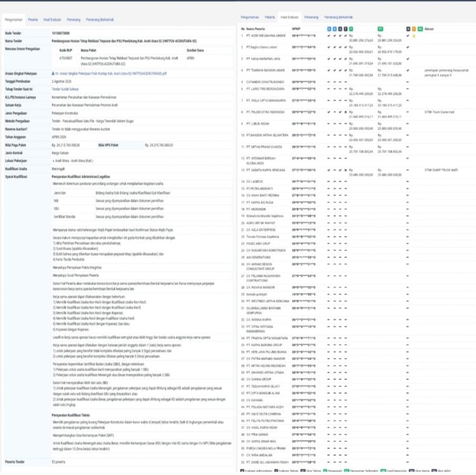Click the 'STNK DUMP TRUCK MATI' reason text

point(441,170)
